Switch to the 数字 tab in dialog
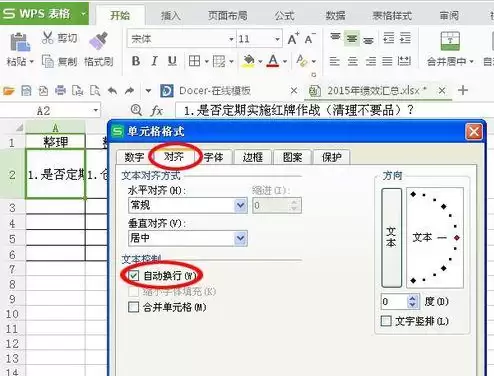 click(134, 157)
